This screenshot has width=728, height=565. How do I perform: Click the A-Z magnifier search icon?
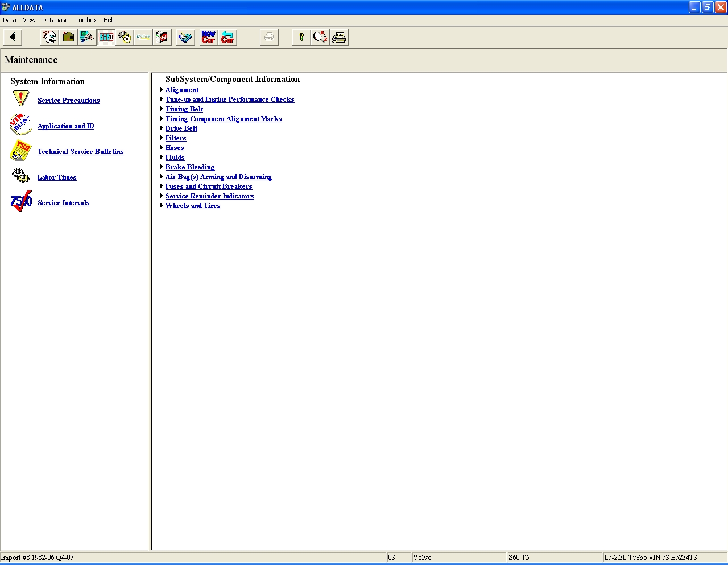point(320,38)
